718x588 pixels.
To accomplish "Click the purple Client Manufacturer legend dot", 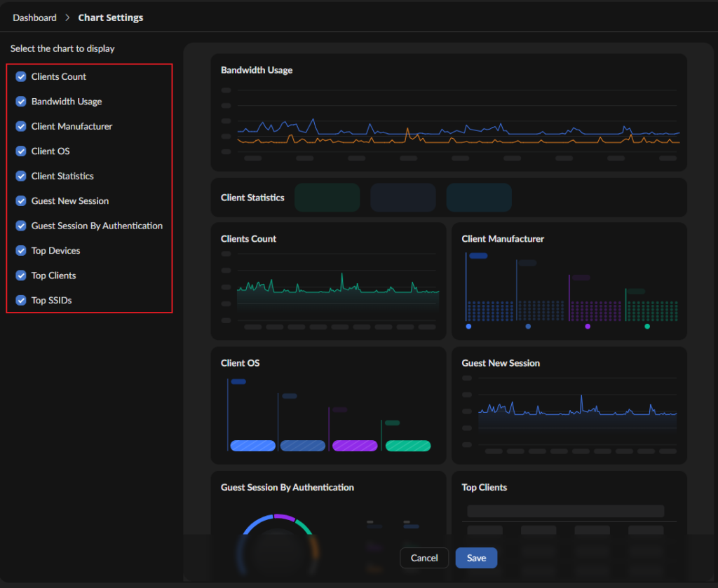I will [x=588, y=327].
